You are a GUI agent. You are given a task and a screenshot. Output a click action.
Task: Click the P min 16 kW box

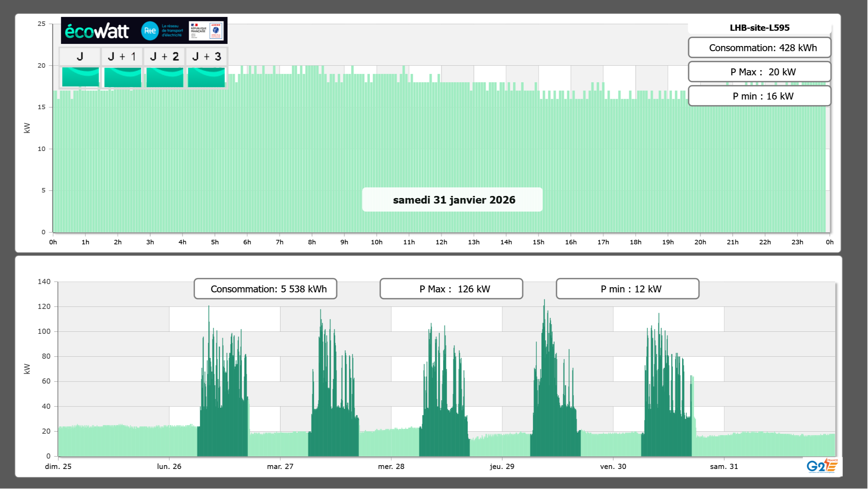pos(759,96)
